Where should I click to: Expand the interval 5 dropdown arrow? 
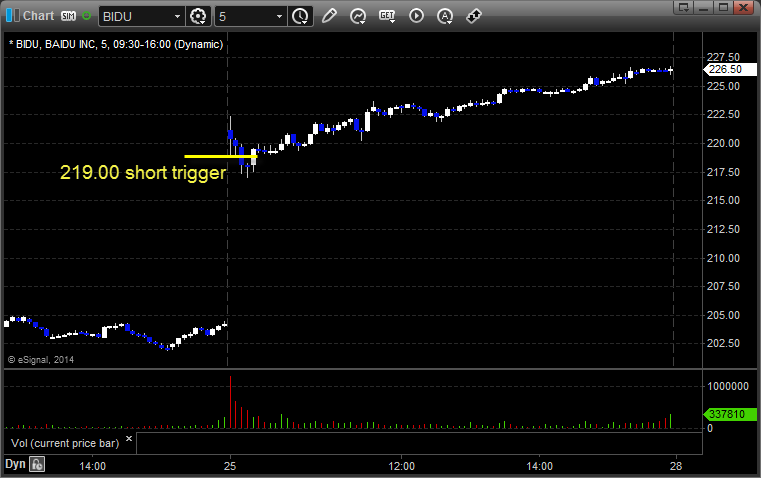point(279,16)
